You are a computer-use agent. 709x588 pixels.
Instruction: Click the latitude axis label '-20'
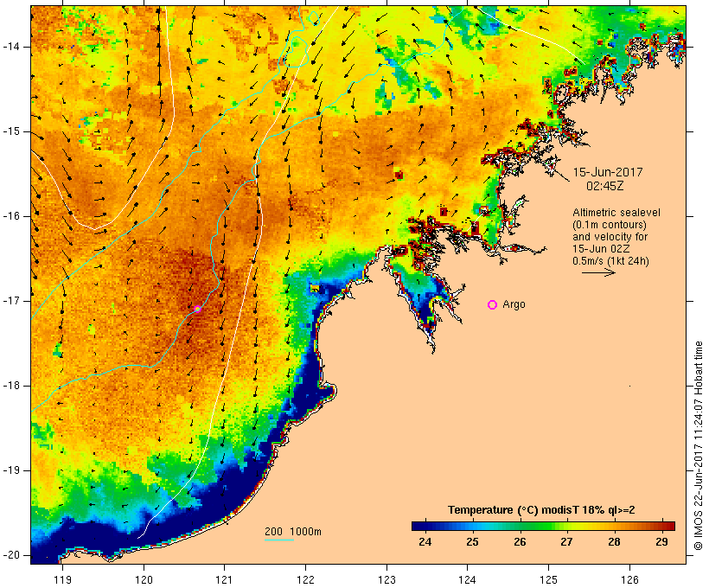pyautogui.click(x=11, y=555)
